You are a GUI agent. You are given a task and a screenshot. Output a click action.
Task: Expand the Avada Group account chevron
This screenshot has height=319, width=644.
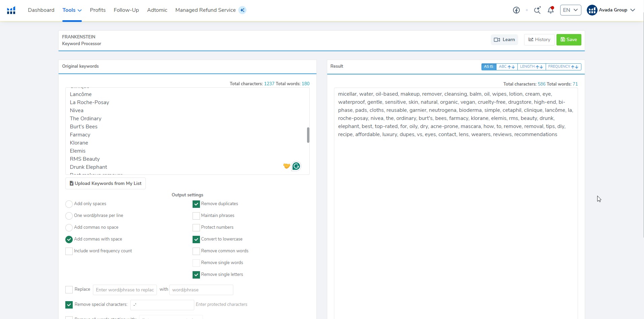click(633, 10)
